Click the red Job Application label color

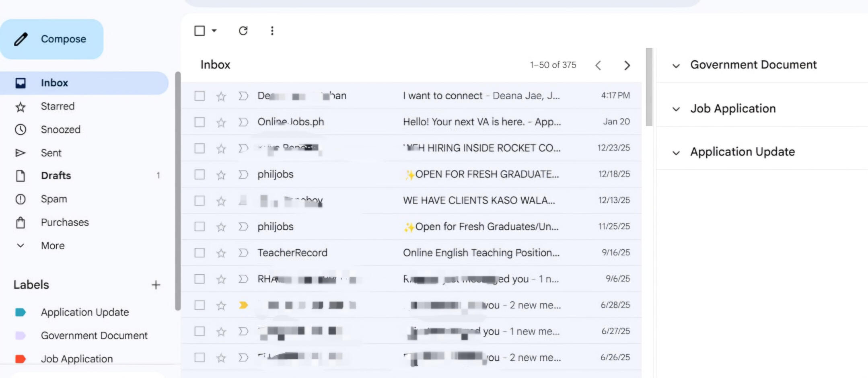click(21, 359)
